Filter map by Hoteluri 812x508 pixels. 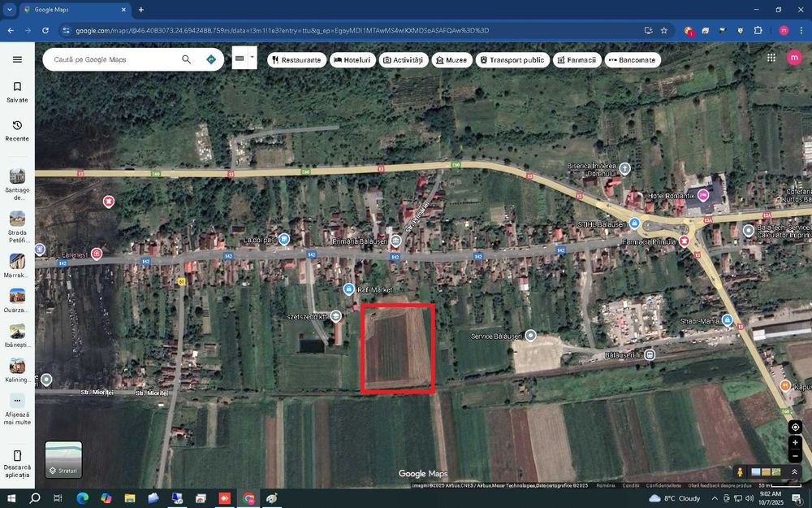point(352,60)
